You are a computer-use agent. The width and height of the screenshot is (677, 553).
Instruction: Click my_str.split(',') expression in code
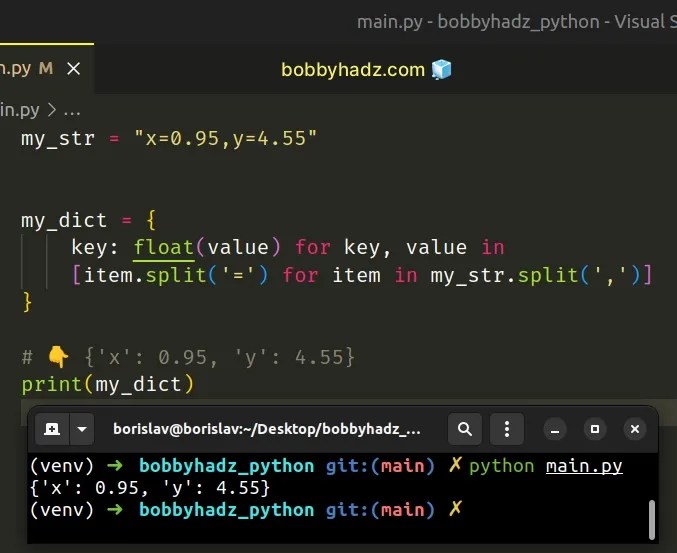(x=535, y=275)
